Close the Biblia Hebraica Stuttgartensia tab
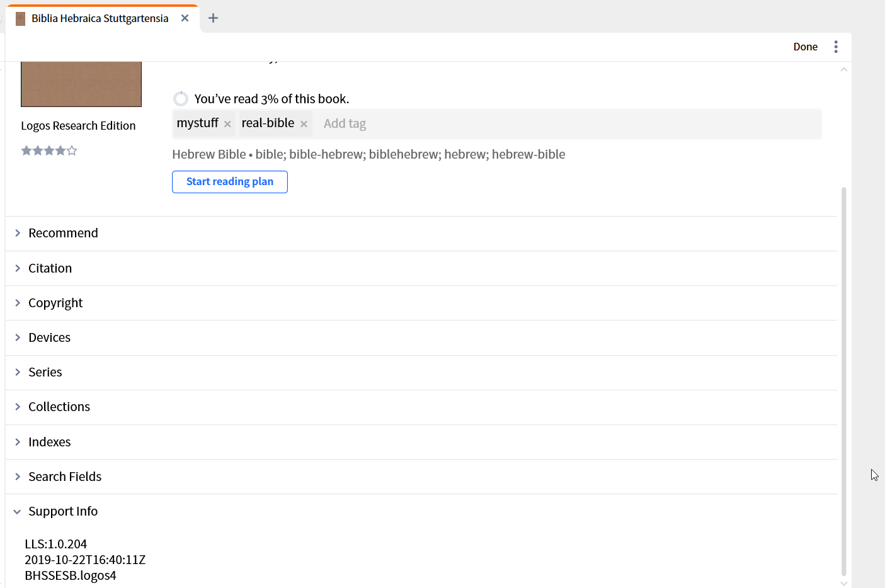 [x=185, y=18]
